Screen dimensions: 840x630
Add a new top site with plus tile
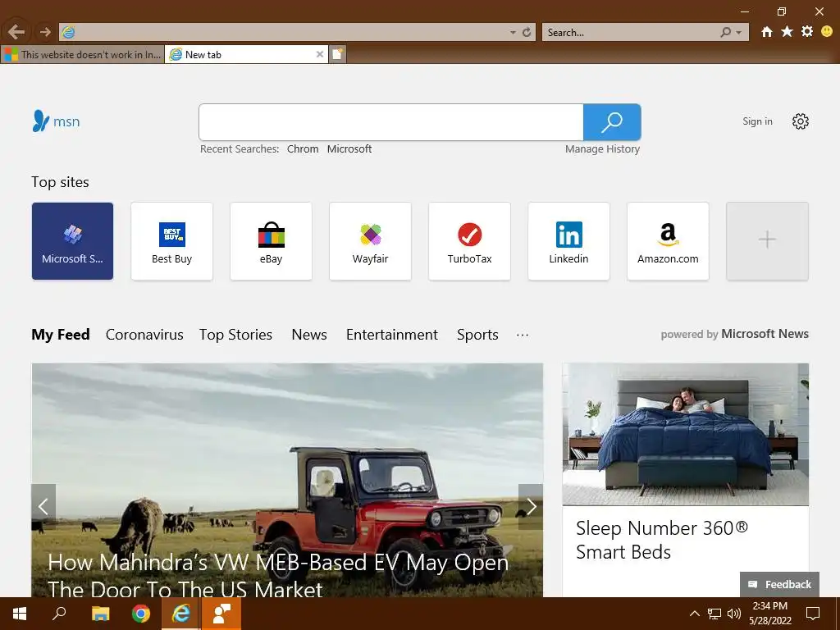click(x=767, y=241)
